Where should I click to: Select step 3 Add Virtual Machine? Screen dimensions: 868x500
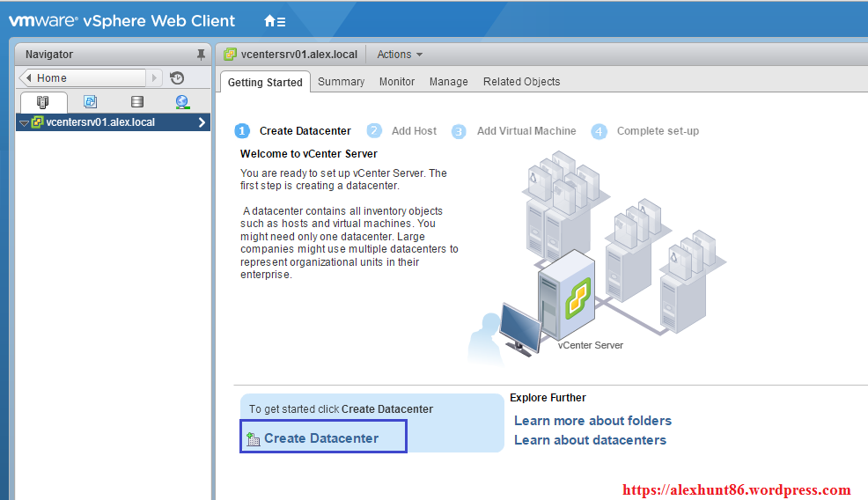point(514,131)
